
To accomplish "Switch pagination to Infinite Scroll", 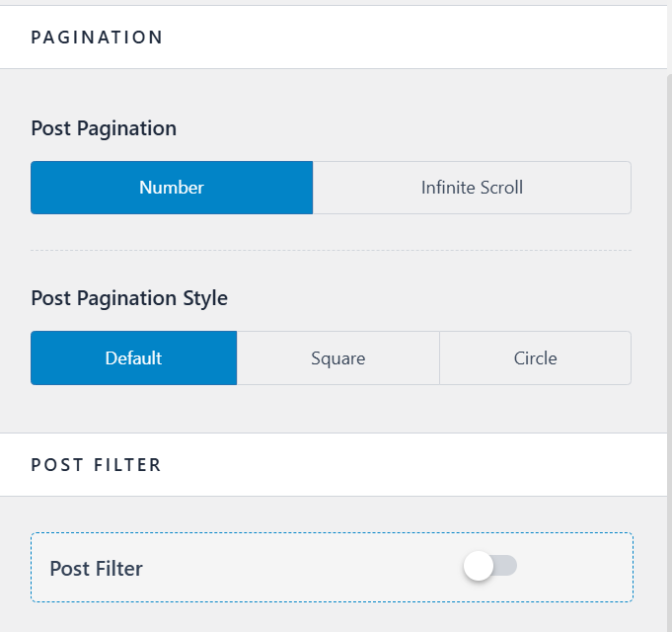I will click(x=472, y=188).
